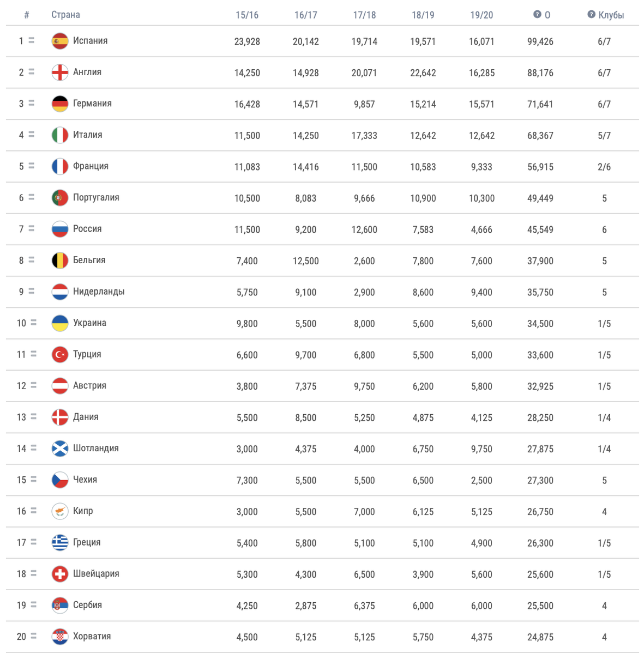Image resolution: width=644 pixels, height=654 pixels.
Task: Open the Россия country link
Action: pos(87,229)
